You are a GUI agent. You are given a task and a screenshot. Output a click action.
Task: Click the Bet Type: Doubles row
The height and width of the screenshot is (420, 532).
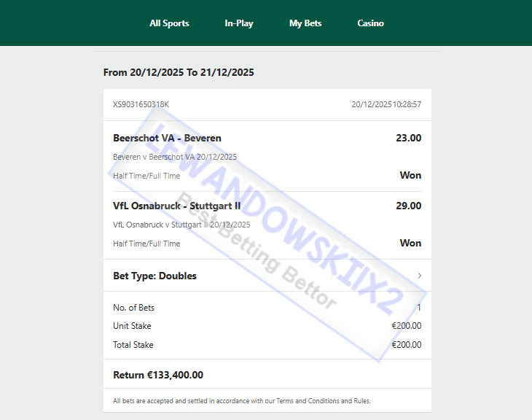(x=267, y=276)
